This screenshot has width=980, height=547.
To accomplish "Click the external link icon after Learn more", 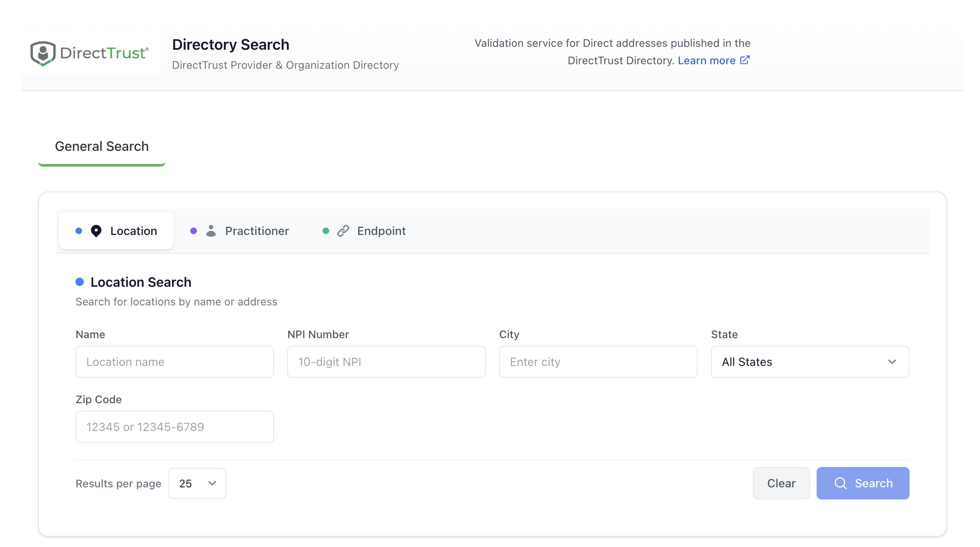I will click(x=745, y=60).
